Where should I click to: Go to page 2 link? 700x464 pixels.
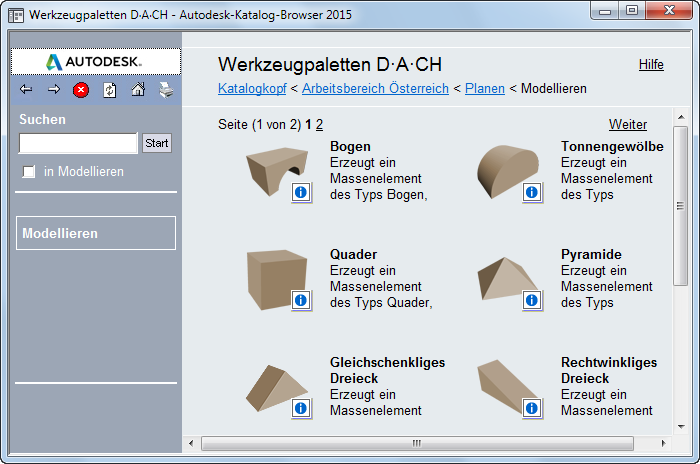[x=319, y=125]
